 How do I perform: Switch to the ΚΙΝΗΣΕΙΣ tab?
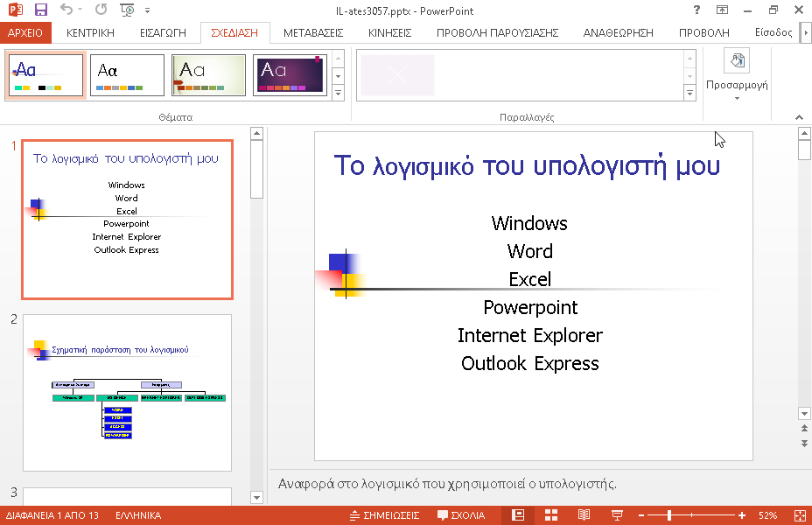click(390, 32)
